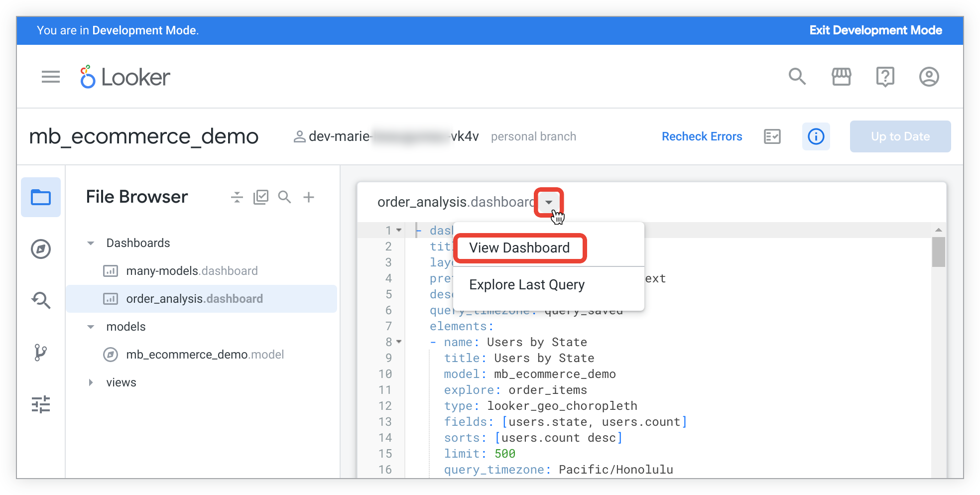Open the order_analysis.dashboard file dropdown arrow
The height and width of the screenshot is (495, 980).
[x=548, y=202]
